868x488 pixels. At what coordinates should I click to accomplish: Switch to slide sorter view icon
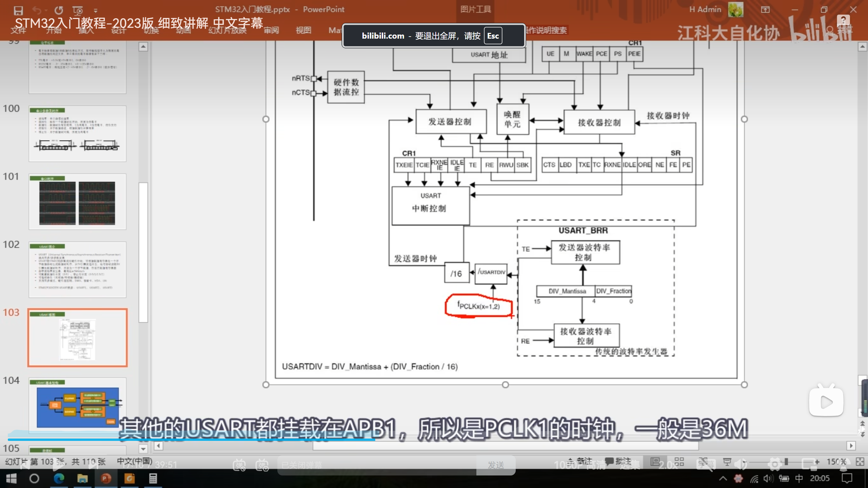679,462
